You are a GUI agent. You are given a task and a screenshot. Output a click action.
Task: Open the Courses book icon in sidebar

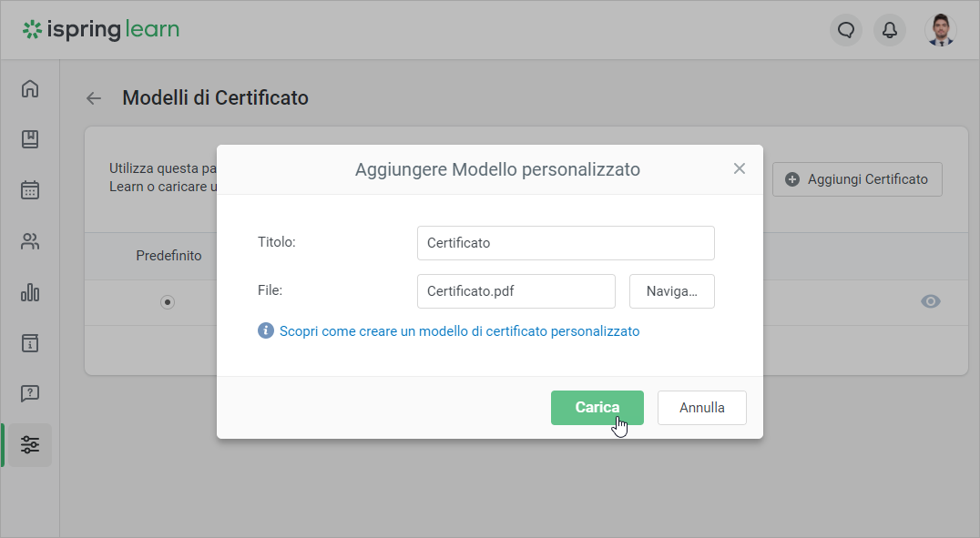click(30, 139)
